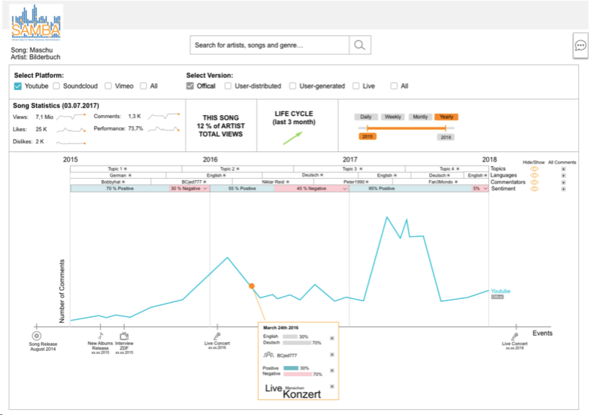Expand the 55 % Positive sentiment dropdown
The width and height of the screenshot is (600, 415).
coord(243,188)
